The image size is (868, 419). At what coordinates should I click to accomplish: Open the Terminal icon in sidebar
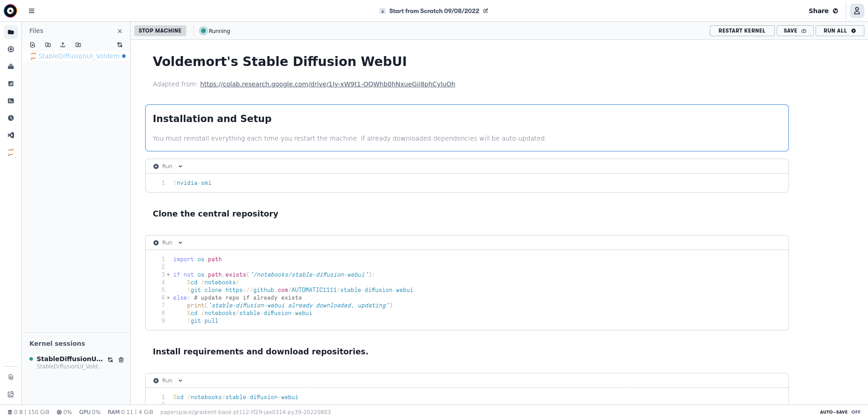tap(11, 101)
